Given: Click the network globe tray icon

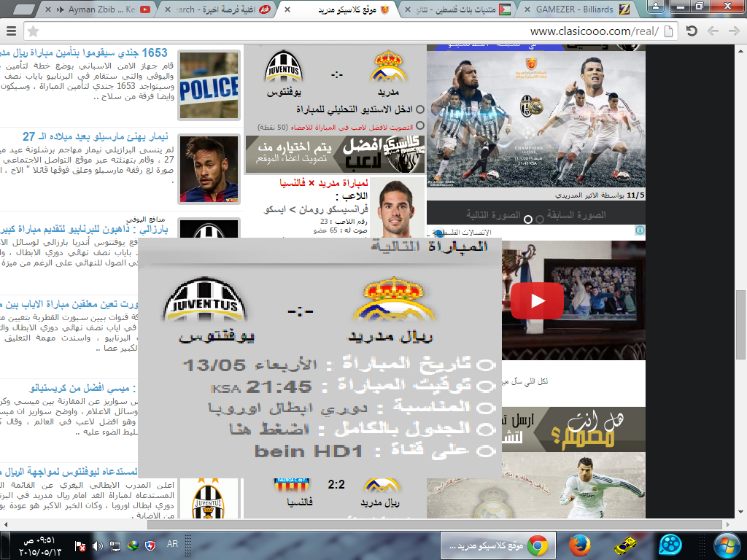Looking at the screenshot, I should point(133,546).
